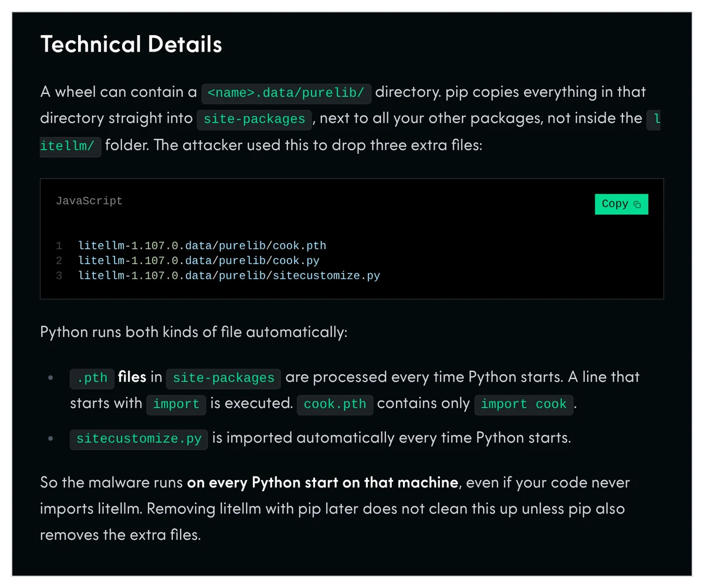Select the <name>.data/purelib/ inline code
This screenshot has width=704, height=588.
point(286,93)
